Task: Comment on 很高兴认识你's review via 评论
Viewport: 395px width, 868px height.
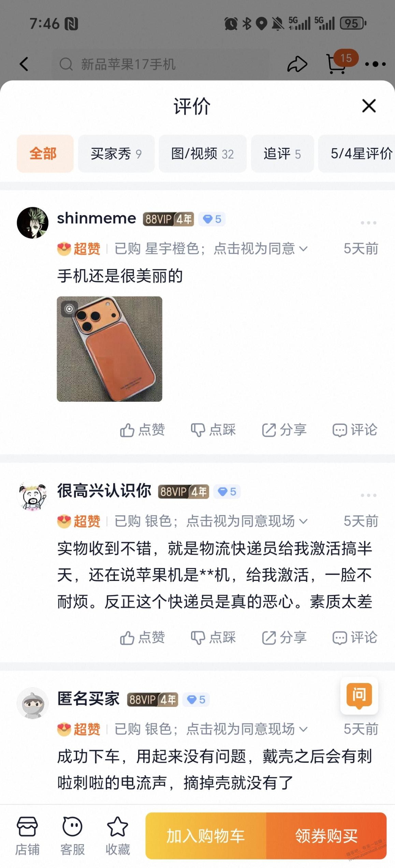Action: pos(355,638)
